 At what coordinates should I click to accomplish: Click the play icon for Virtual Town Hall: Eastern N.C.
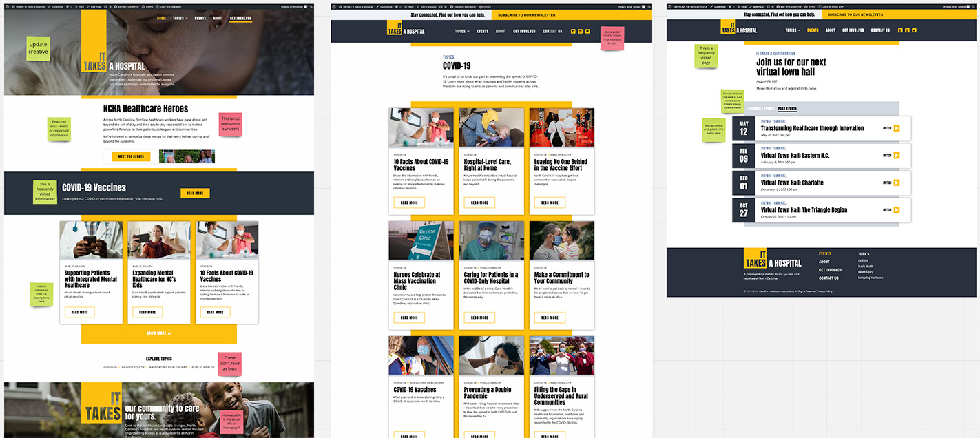click(x=896, y=156)
